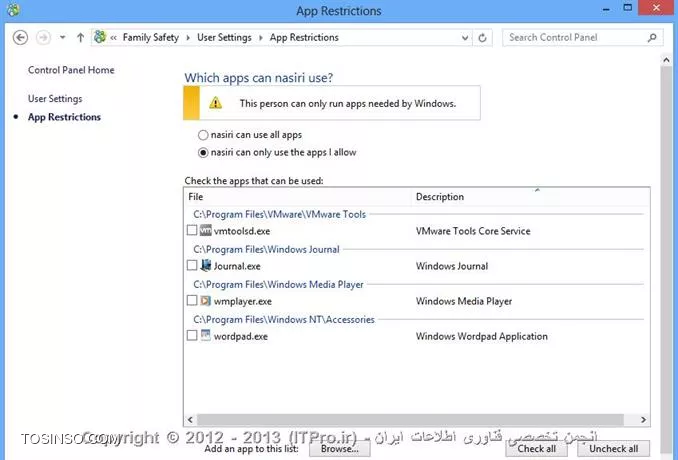The width and height of the screenshot is (678, 460).
Task: Click the Search Control Panel field
Action: pyautogui.click(x=582, y=38)
